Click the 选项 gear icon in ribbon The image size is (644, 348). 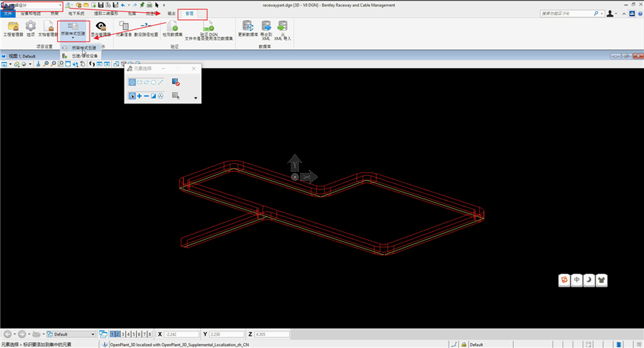coord(30,27)
